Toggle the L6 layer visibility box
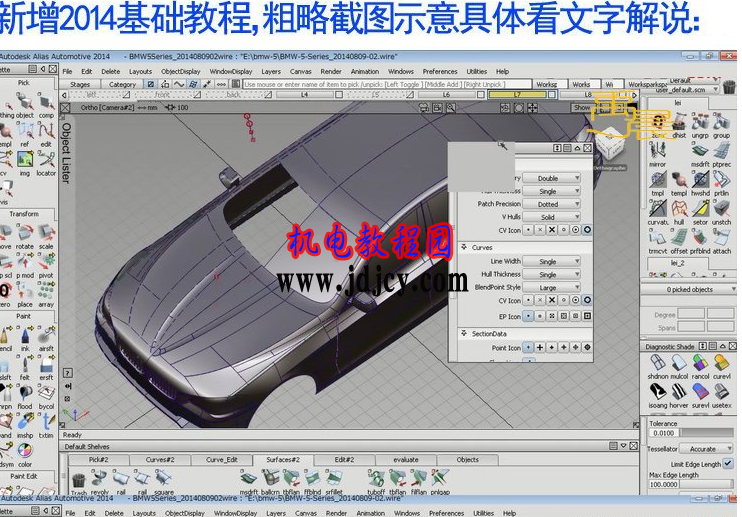 click(x=481, y=95)
